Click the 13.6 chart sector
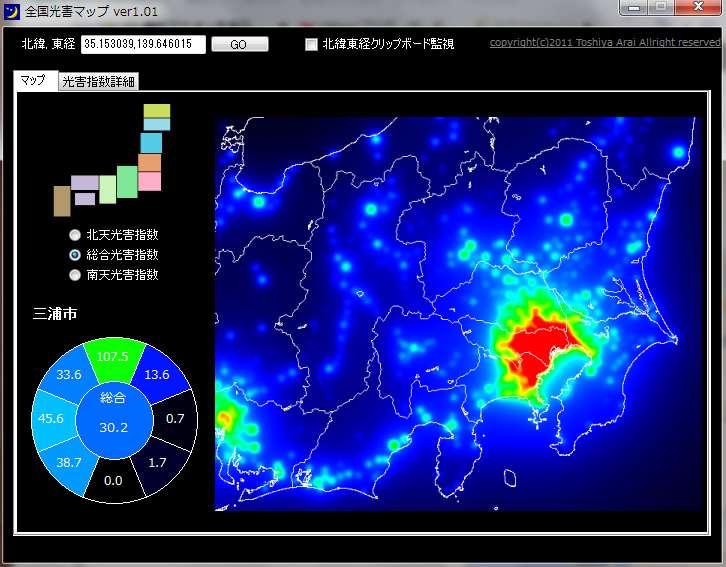This screenshot has height=567, width=726. tap(160, 374)
